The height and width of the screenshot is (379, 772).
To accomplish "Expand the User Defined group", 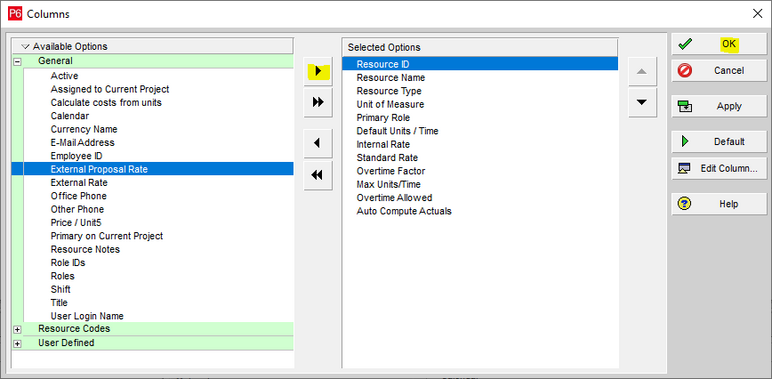I will pos(17,344).
